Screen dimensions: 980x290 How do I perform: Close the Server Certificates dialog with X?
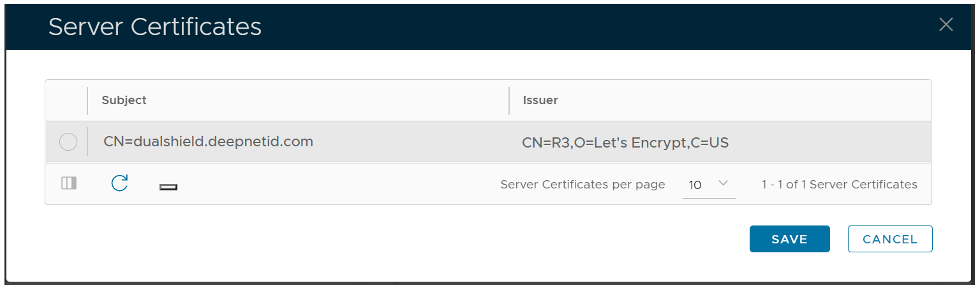pos(946,25)
